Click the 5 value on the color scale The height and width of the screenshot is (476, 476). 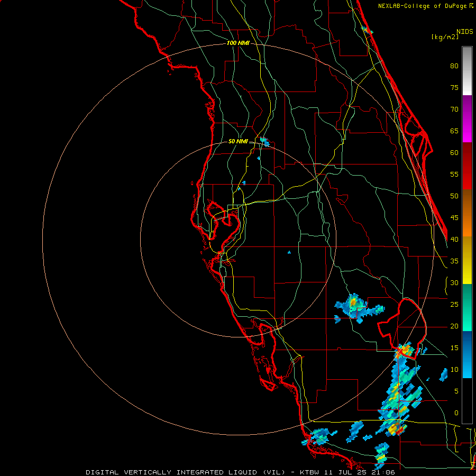tap(456, 391)
